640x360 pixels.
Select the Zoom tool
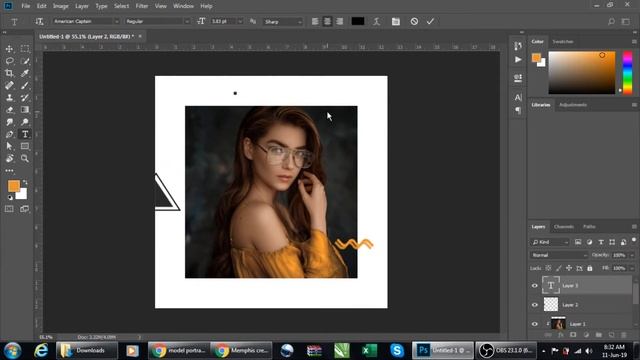coord(25,158)
